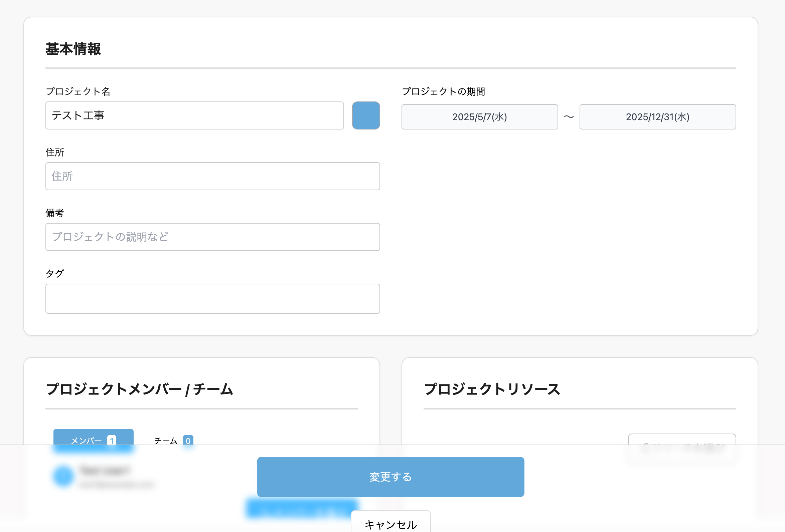Open the タグ tag selection box

click(212, 299)
